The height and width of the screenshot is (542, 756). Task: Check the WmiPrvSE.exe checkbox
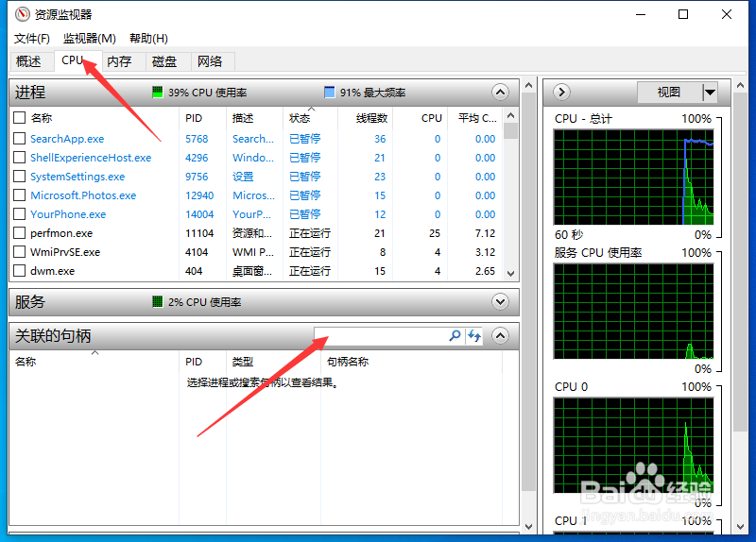(19, 252)
